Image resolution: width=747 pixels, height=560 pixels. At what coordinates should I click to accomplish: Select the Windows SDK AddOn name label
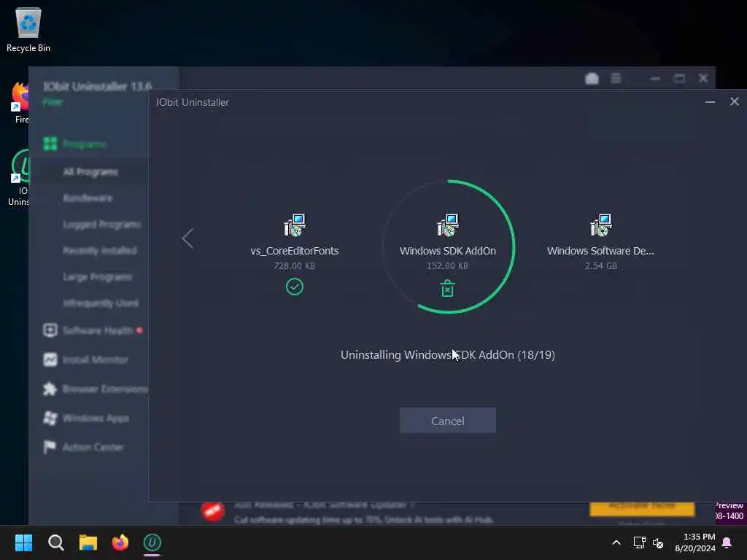coord(447,251)
